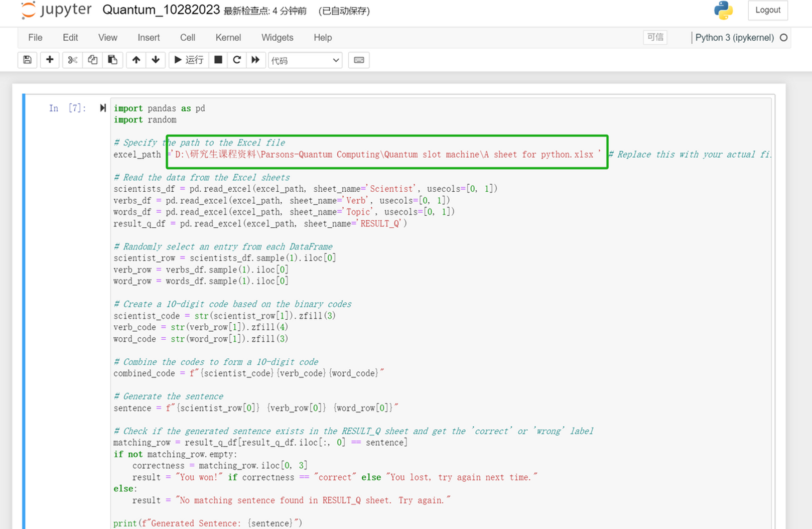812x529 pixels.
Task: Open the Cell menu
Action: [188, 38]
